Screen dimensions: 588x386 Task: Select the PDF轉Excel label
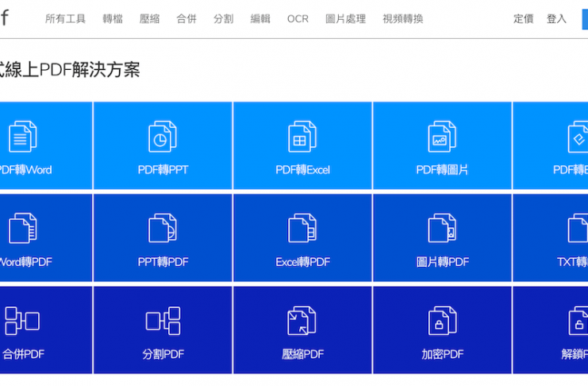click(x=302, y=170)
